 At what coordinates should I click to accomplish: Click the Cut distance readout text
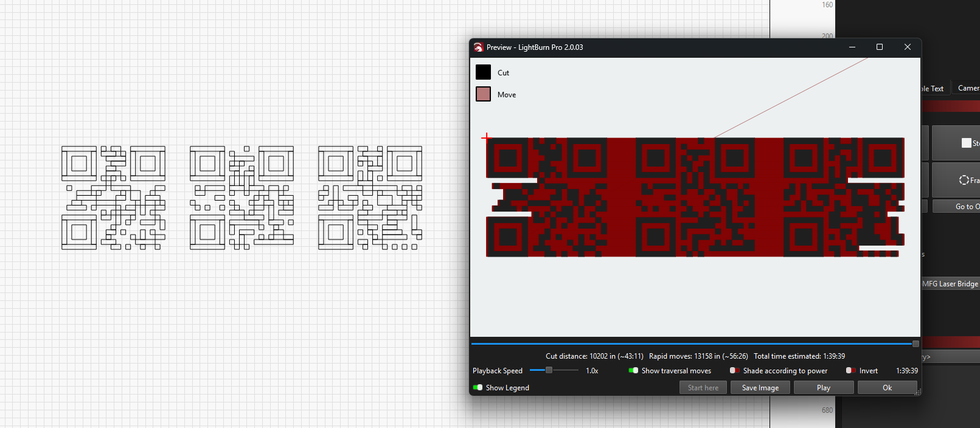point(594,356)
